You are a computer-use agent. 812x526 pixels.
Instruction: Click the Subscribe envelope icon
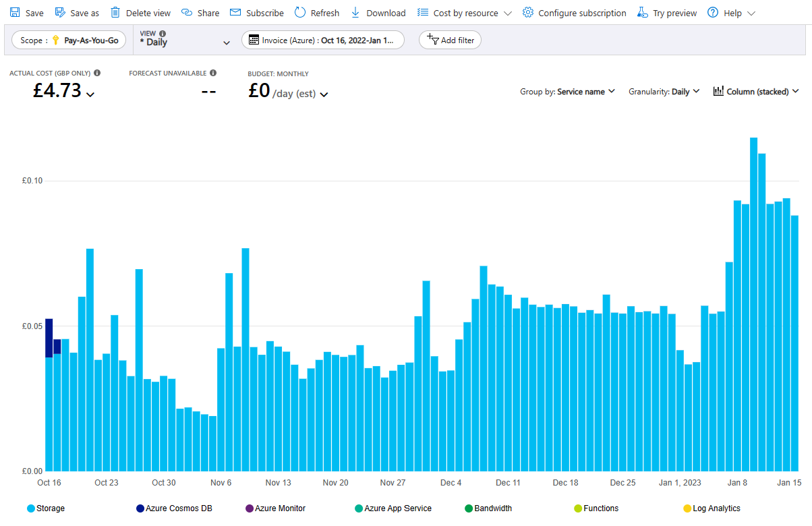pos(235,13)
